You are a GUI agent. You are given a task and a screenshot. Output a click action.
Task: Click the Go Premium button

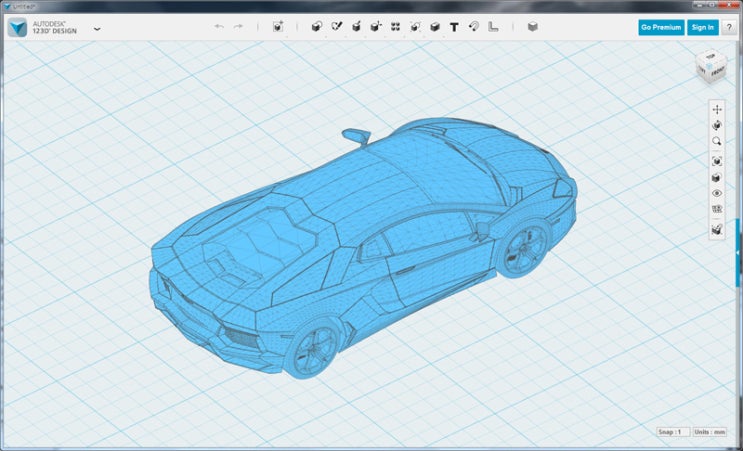661,27
